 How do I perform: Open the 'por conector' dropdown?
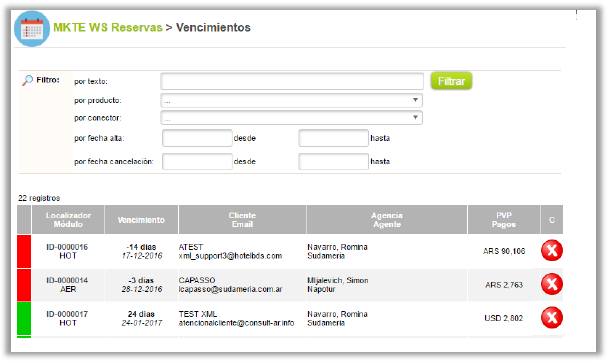coord(291,117)
